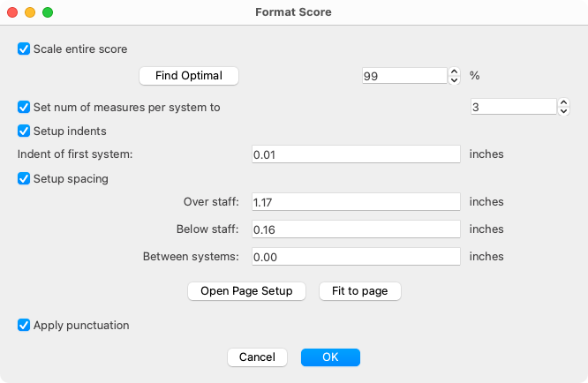Decrement measures per system stepper down
The image size is (588, 383).
(x=563, y=111)
